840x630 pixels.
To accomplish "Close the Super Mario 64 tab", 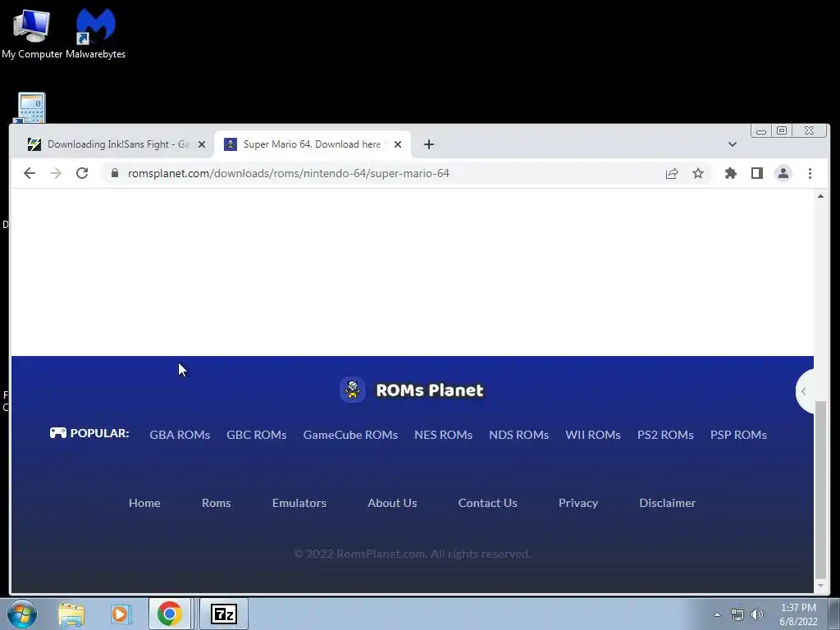I will 398,144.
